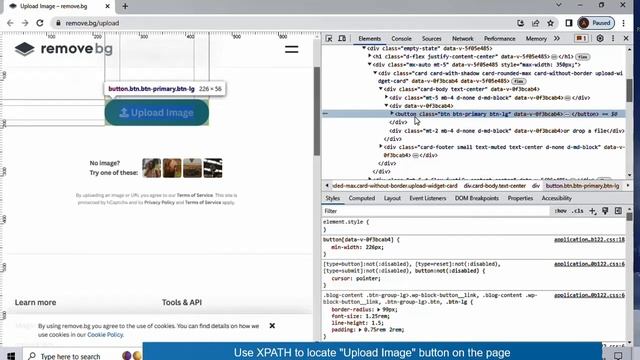Choose the second sample image thumbnail
The width and height of the screenshot is (640, 360).
tap(172, 168)
